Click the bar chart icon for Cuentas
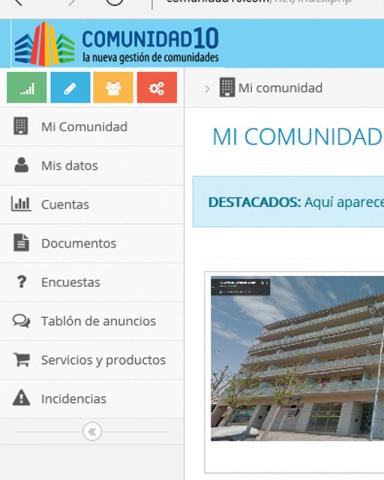This screenshot has height=480, width=384. pyautogui.click(x=21, y=204)
